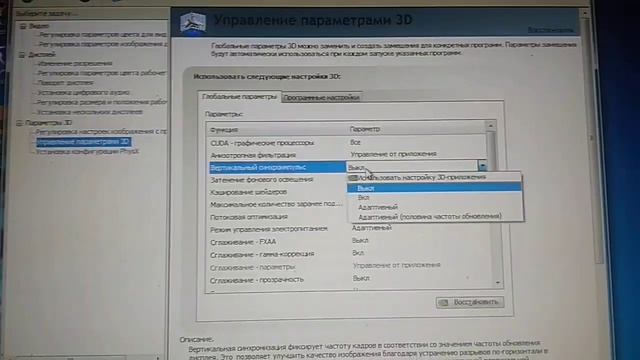Open 'Изменение разрешения' page
Image resolution: width=640 pixels, height=360 pixels.
click(76, 63)
